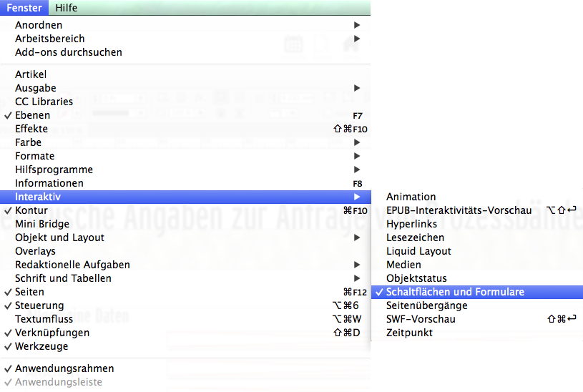This screenshot has width=583, height=392.
Task: Open the Animation panel
Action: [x=411, y=197]
